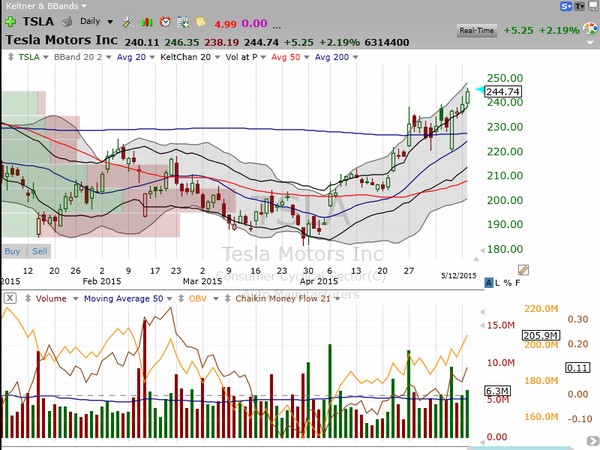Viewport: 600px width, 450px height.
Task: Toggle the A arithmetic scale option
Action: (488, 283)
